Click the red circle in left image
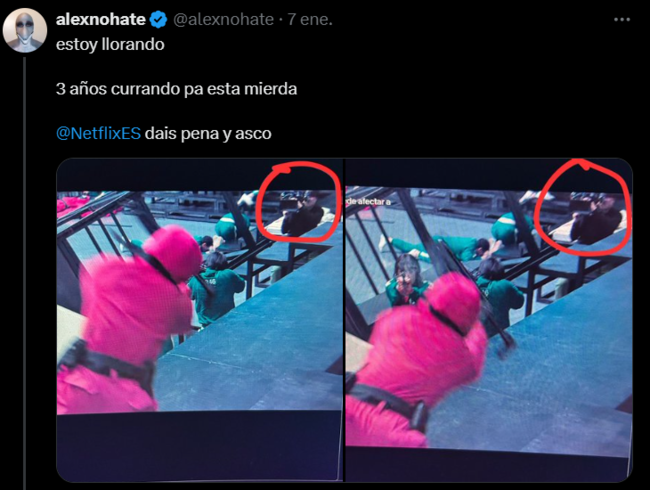This screenshot has height=490, width=650. tap(298, 201)
